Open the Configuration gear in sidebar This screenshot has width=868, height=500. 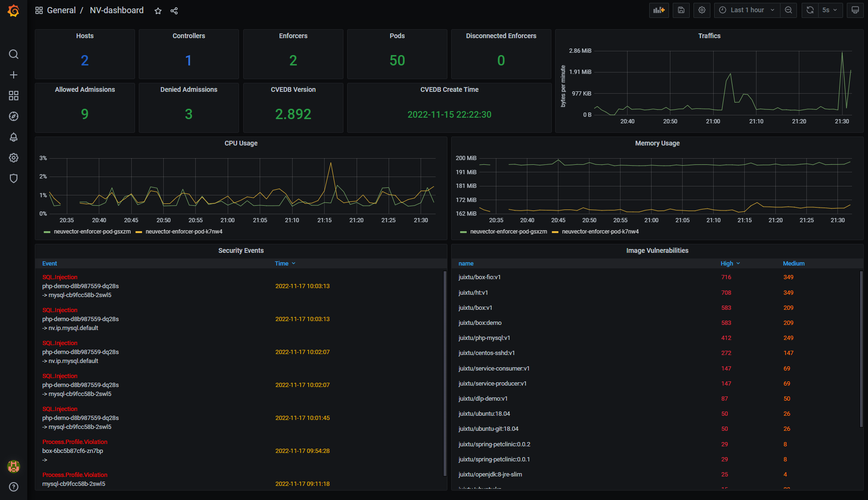[14, 158]
